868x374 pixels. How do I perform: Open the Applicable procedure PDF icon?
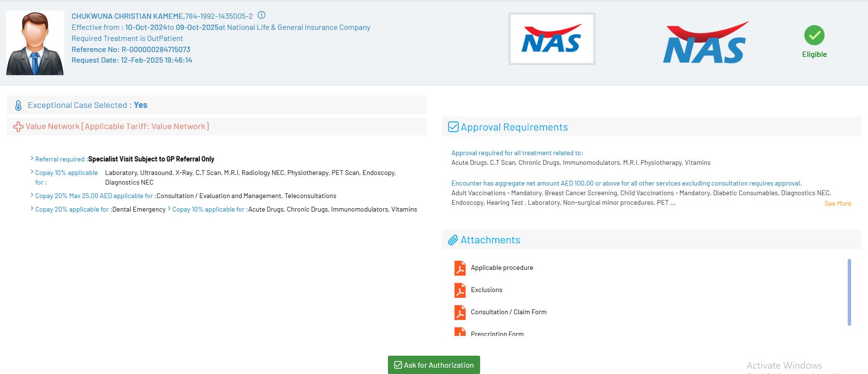point(460,268)
